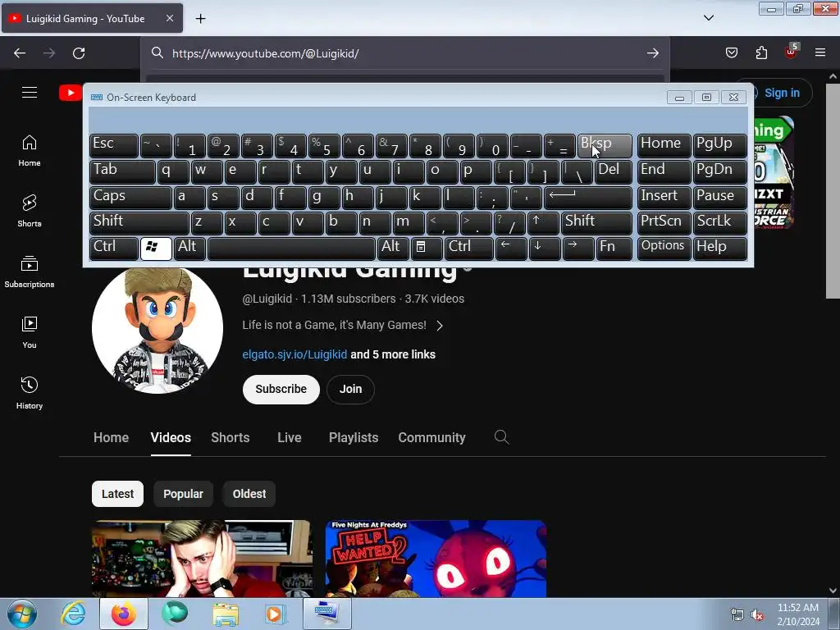The height and width of the screenshot is (630, 840).
Task: Click the PrtScn key
Action: pyautogui.click(x=664, y=222)
